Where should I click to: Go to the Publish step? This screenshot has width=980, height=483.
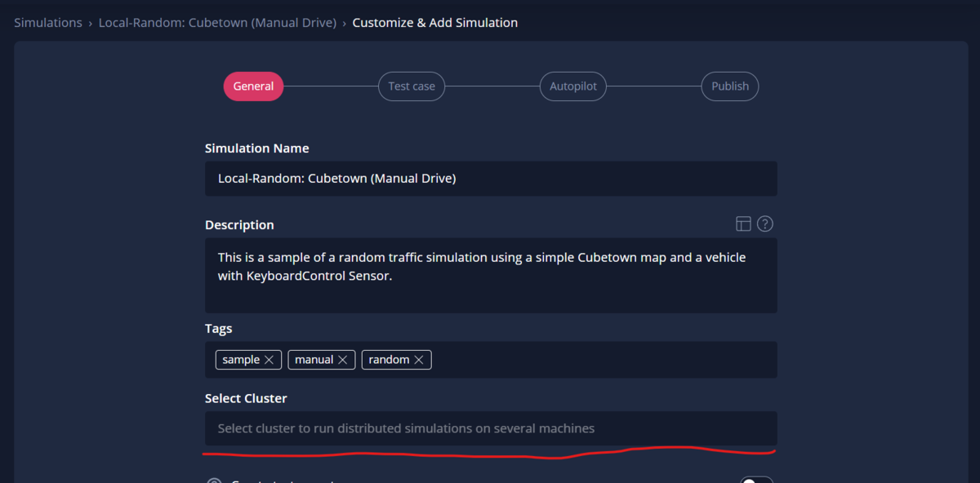coord(730,86)
